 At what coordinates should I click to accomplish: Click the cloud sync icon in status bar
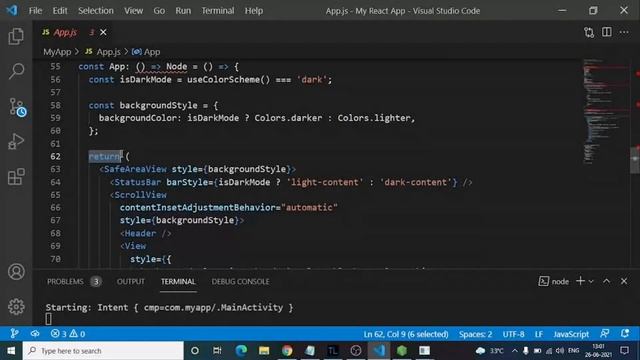pyautogui.click(x=35, y=334)
